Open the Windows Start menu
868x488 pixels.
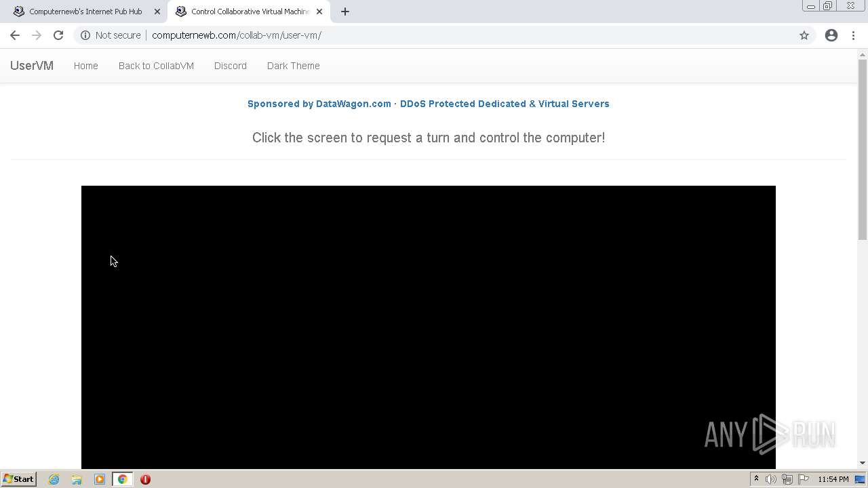18,479
